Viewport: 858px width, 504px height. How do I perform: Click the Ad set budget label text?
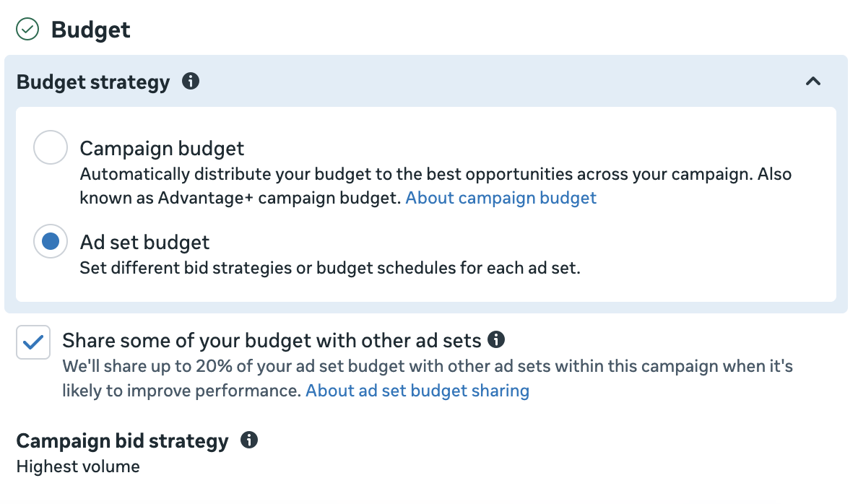[144, 241]
